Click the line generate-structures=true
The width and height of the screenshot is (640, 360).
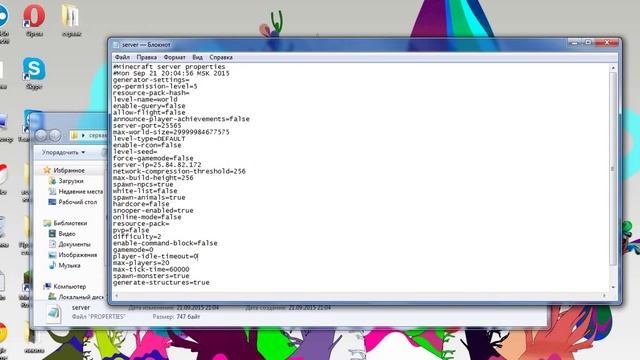[161, 282]
